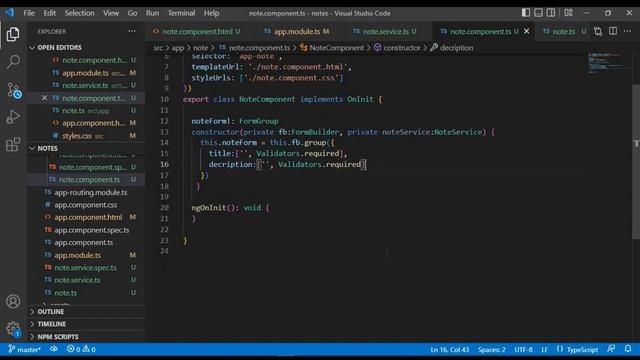Click UTF-8 encoding indicator
This screenshot has width=640, height=360.
pos(523,349)
